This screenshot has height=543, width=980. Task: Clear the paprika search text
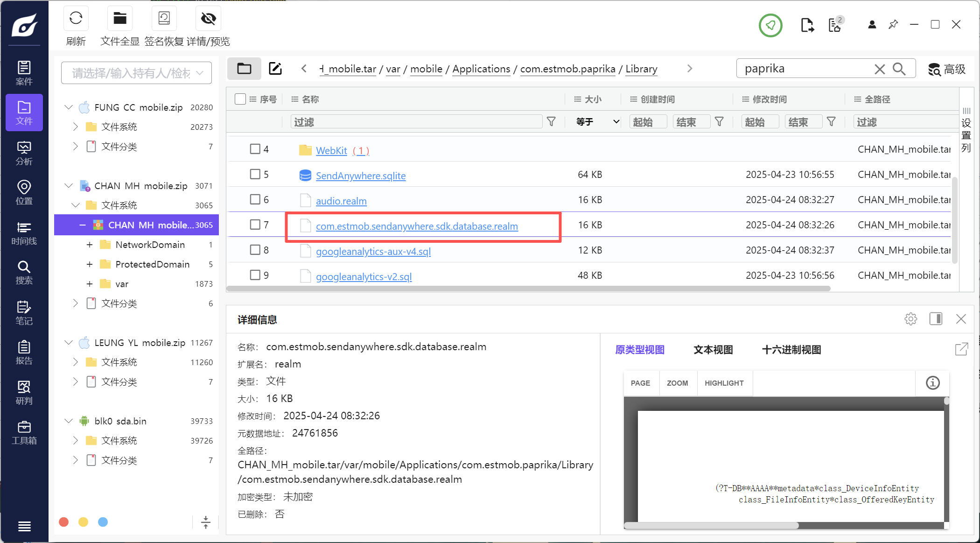880,69
